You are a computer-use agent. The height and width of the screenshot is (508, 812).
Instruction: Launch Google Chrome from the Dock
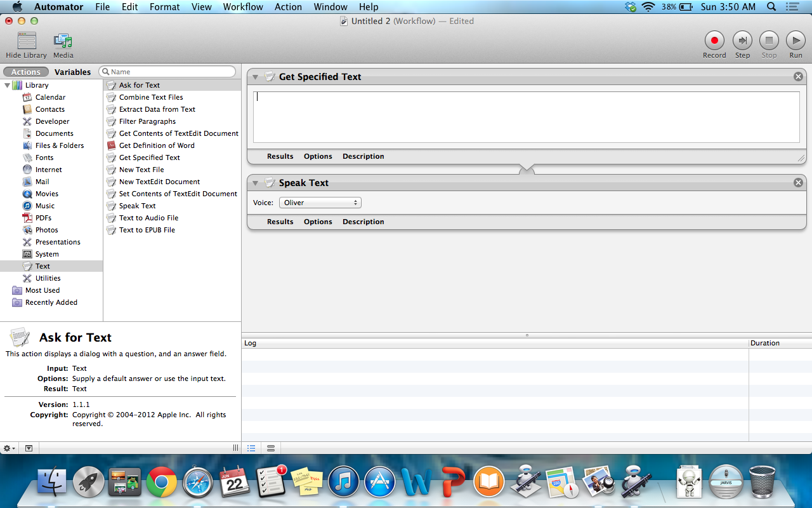point(162,483)
